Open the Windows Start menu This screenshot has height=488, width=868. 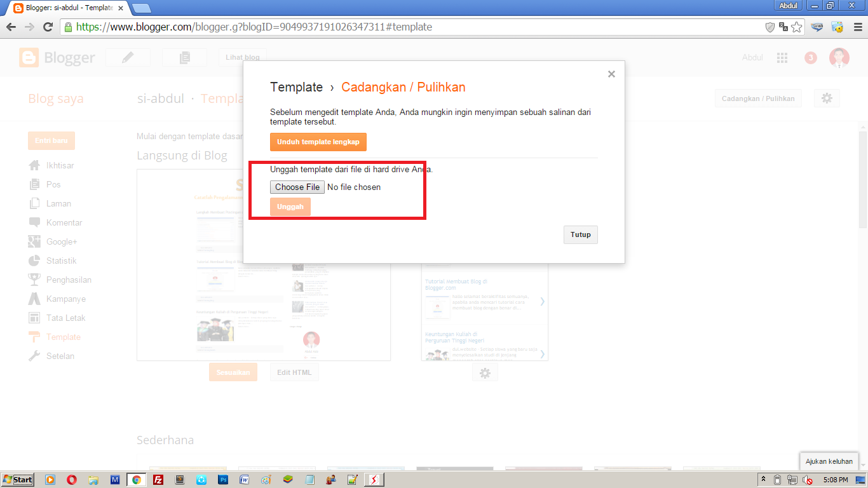(x=18, y=480)
